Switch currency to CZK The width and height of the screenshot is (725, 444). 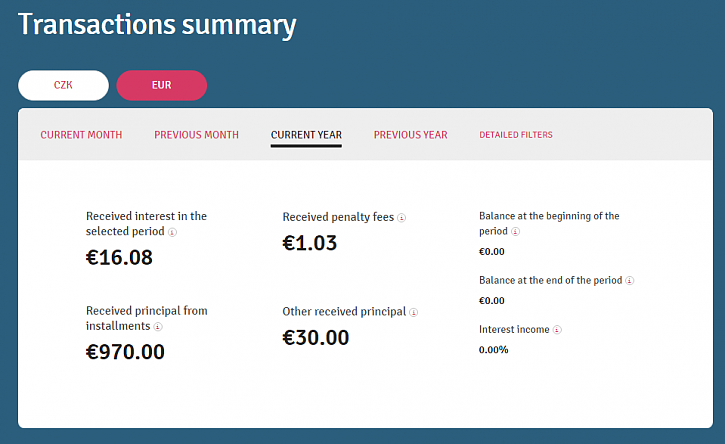point(63,85)
